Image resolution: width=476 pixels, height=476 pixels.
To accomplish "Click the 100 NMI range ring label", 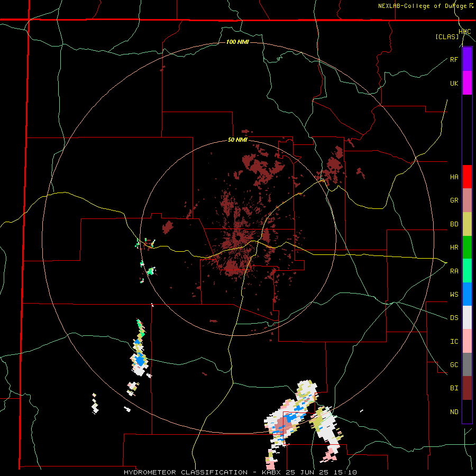I will (237, 42).
